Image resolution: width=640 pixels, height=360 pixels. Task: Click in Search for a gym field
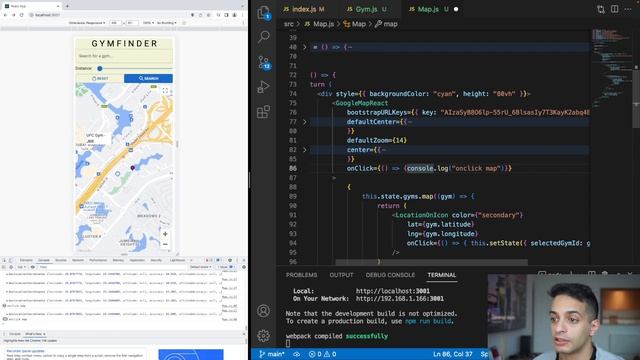click(x=124, y=56)
